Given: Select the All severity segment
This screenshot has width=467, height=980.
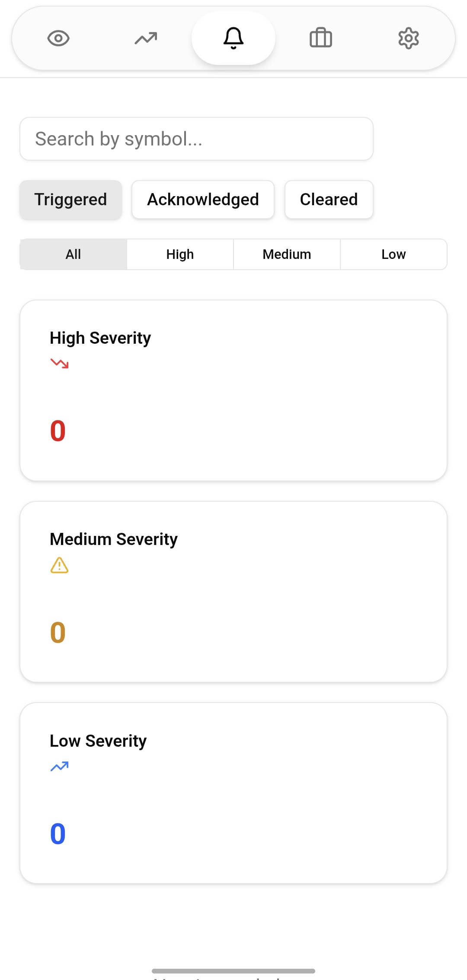Looking at the screenshot, I should [x=74, y=254].
